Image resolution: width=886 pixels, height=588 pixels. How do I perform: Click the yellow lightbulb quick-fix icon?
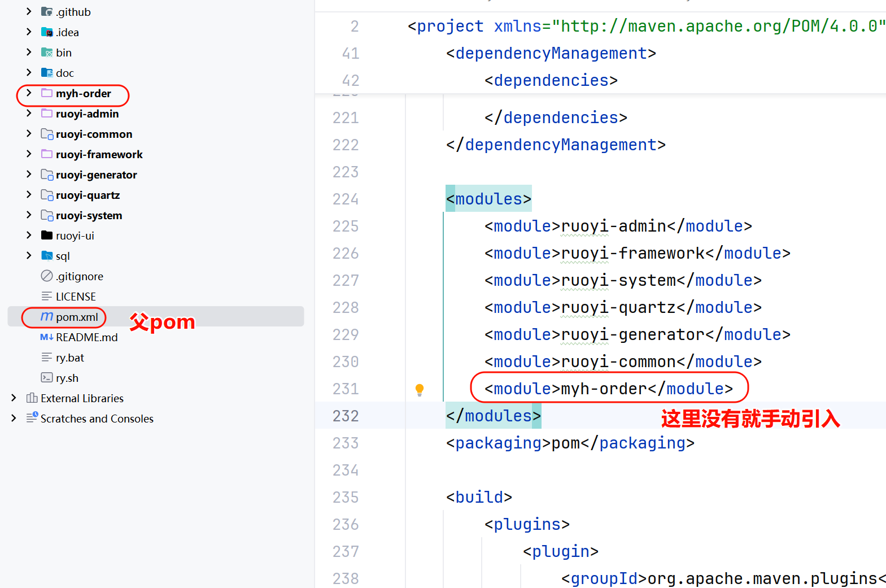[419, 389]
